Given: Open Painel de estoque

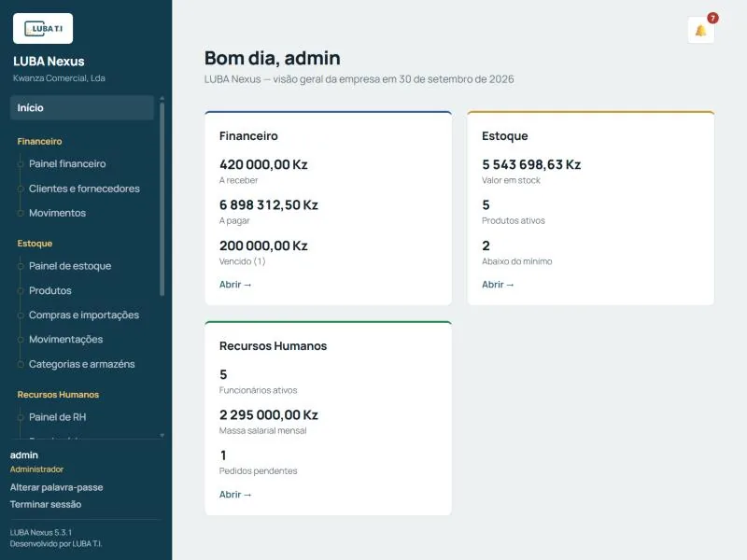Looking at the screenshot, I should pos(70,266).
